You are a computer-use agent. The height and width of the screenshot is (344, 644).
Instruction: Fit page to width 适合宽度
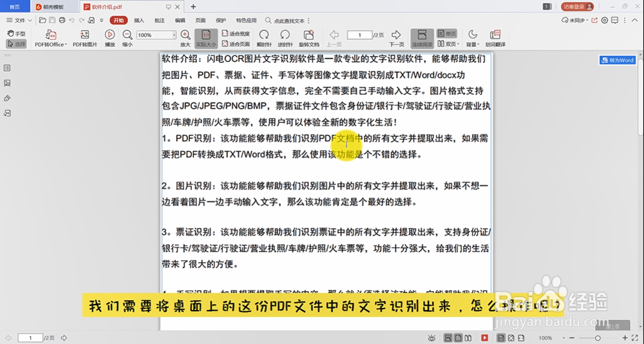(x=236, y=33)
